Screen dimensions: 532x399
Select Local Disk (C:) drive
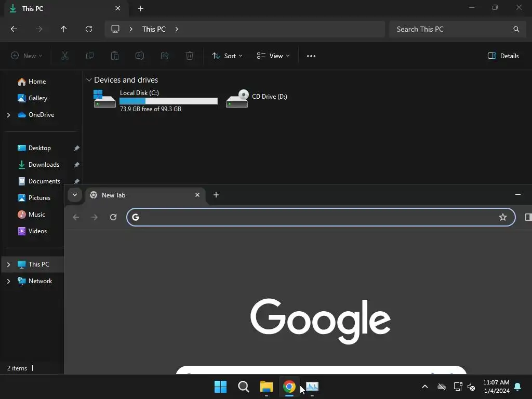pyautogui.click(x=155, y=101)
